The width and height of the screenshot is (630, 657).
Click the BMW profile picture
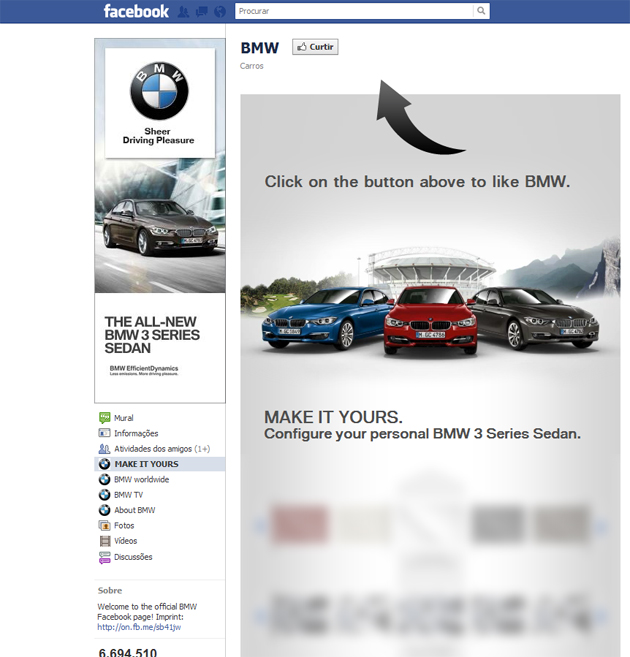pyautogui.click(x=160, y=221)
